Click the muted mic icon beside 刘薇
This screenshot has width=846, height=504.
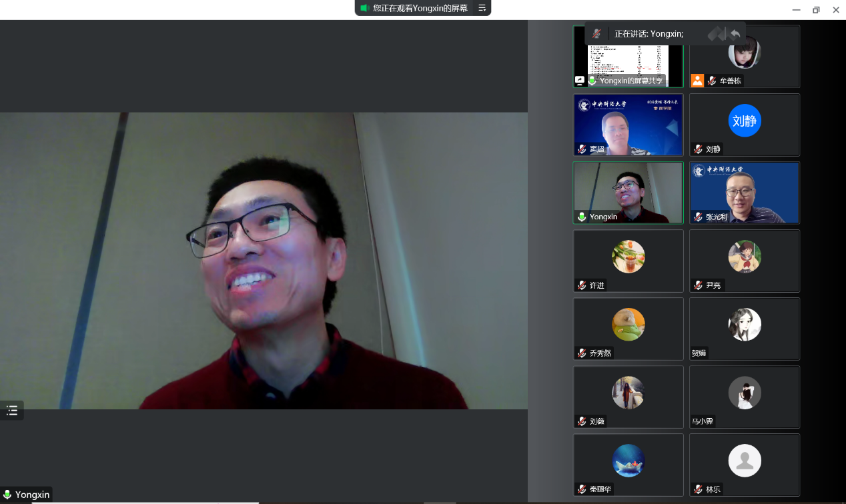tap(582, 421)
